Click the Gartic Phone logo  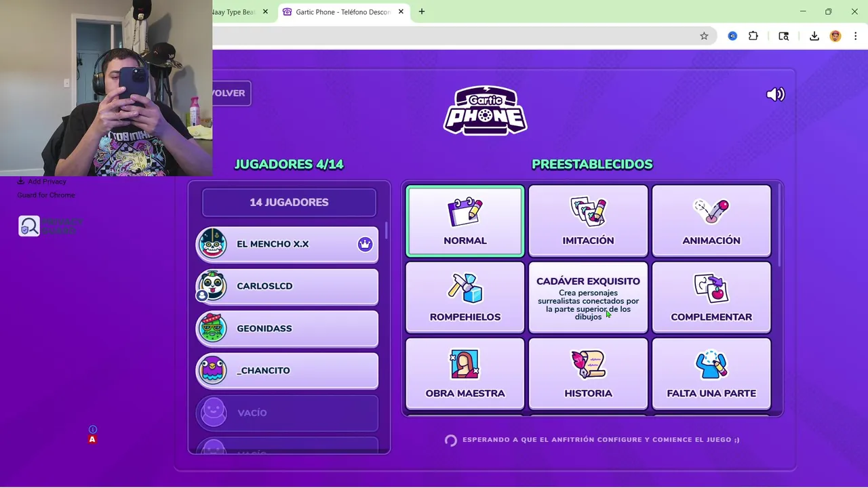tap(486, 110)
